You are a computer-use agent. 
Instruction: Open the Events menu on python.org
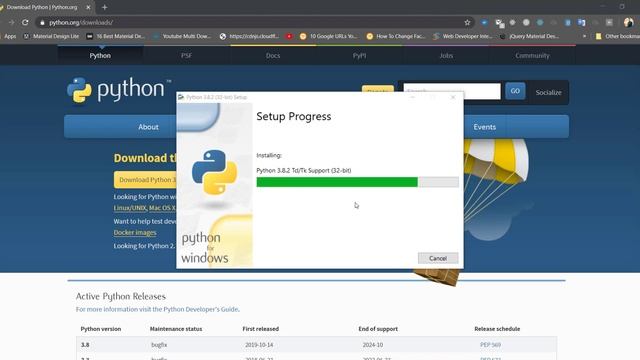tap(484, 127)
